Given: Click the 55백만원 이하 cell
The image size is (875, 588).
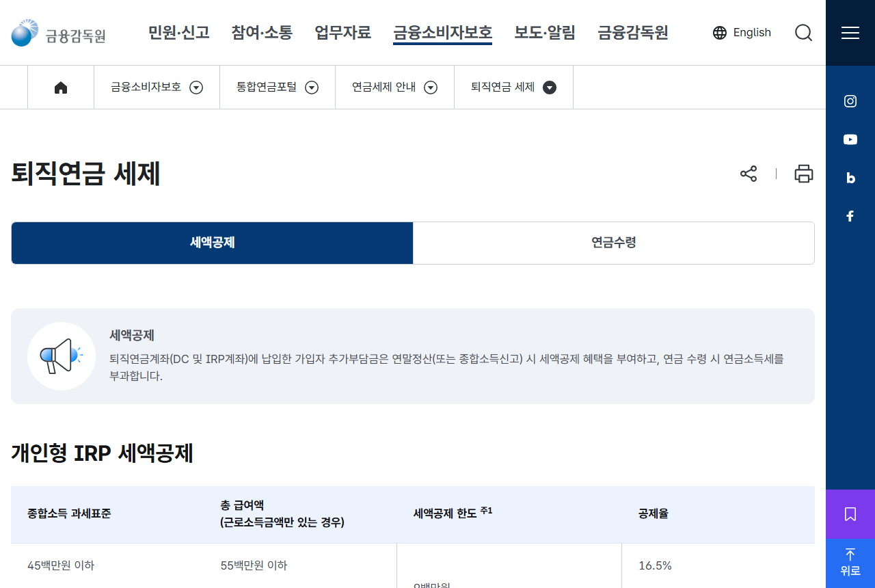Looking at the screenshot, I should (x=254, y=565).
